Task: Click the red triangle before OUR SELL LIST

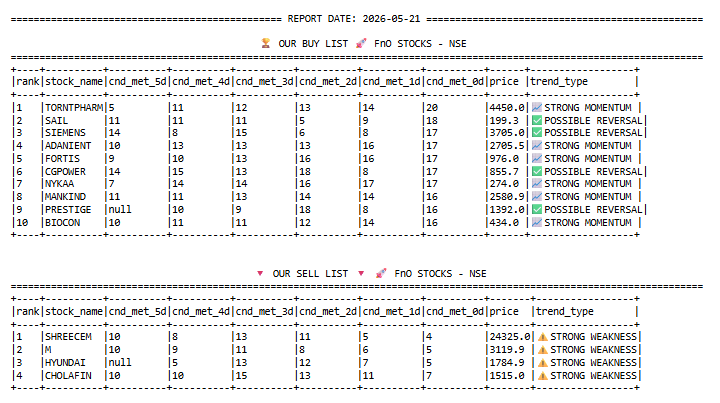Action: 260,274
